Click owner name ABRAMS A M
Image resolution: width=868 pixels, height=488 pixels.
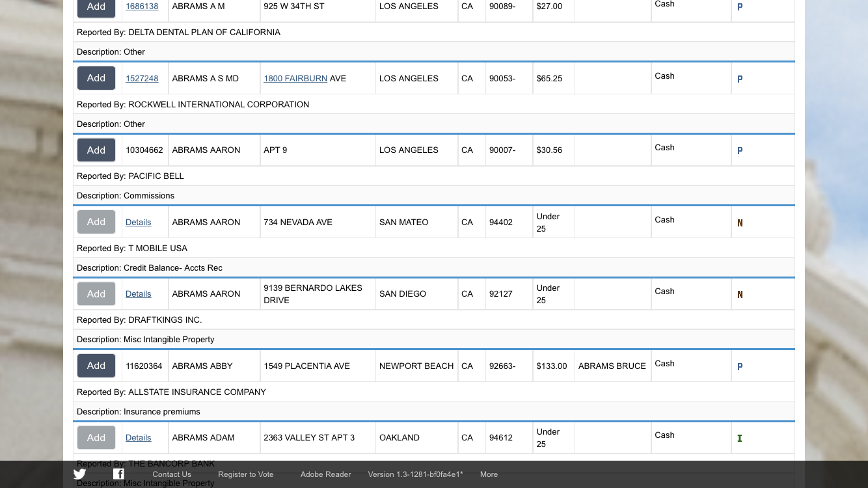[x=198, y=7]
